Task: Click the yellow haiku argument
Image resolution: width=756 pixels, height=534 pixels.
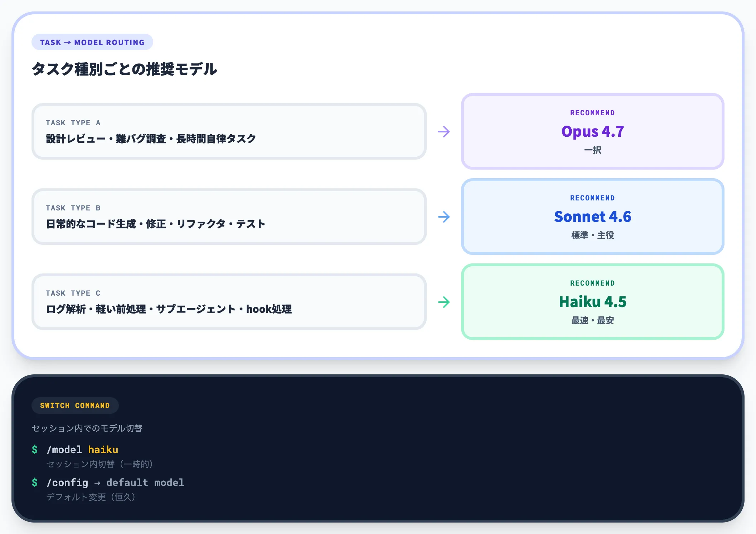Action: (x=103, y=450)
